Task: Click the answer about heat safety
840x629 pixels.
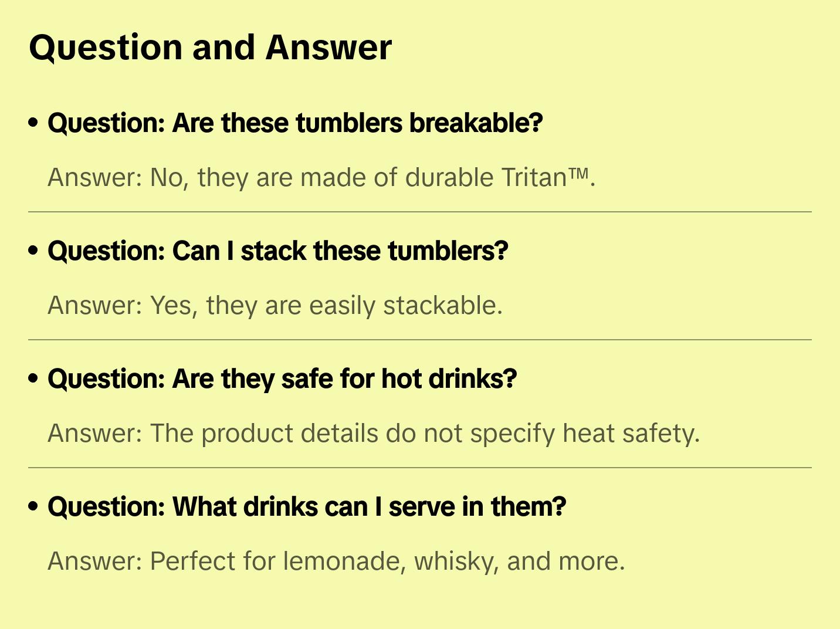Action: (x=374, y=434)
